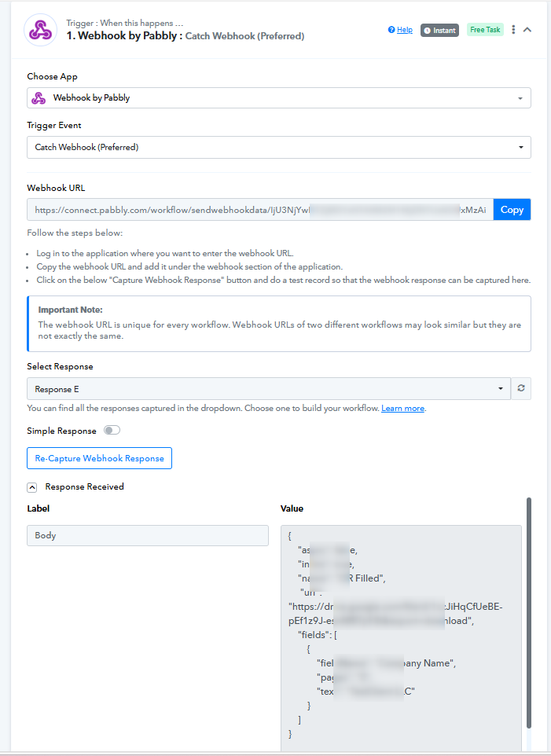The height and width of the screenshot is (756, 551).
Task: Click the refresh responses icon
Action: click(521, 388)
